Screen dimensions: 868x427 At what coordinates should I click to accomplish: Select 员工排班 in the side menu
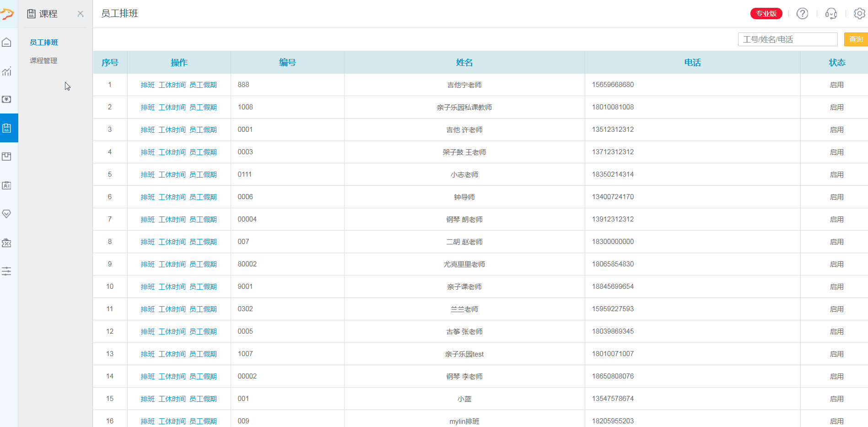[44, 42]
